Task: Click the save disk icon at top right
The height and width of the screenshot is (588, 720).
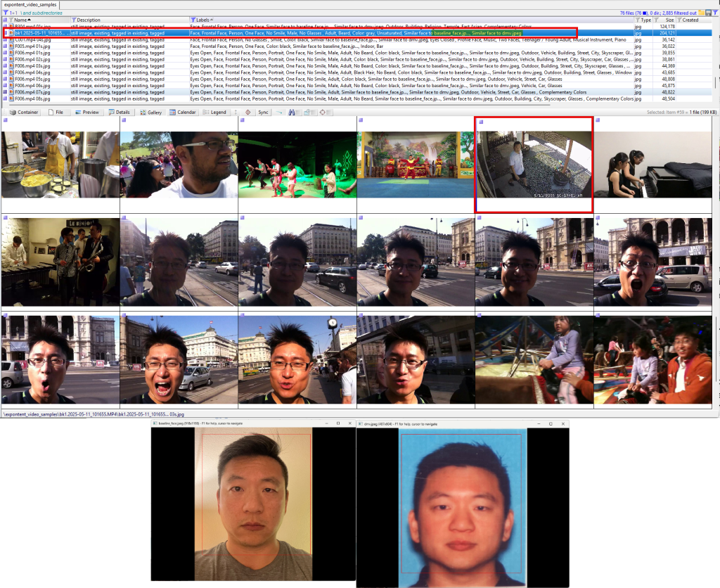Action: click(x=708, y=13)
